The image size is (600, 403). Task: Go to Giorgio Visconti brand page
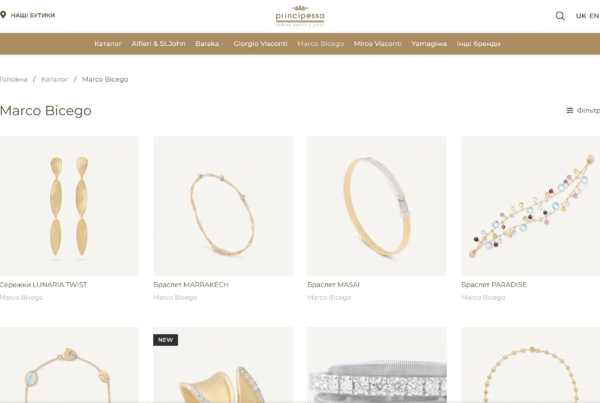[x=260, y=44]
